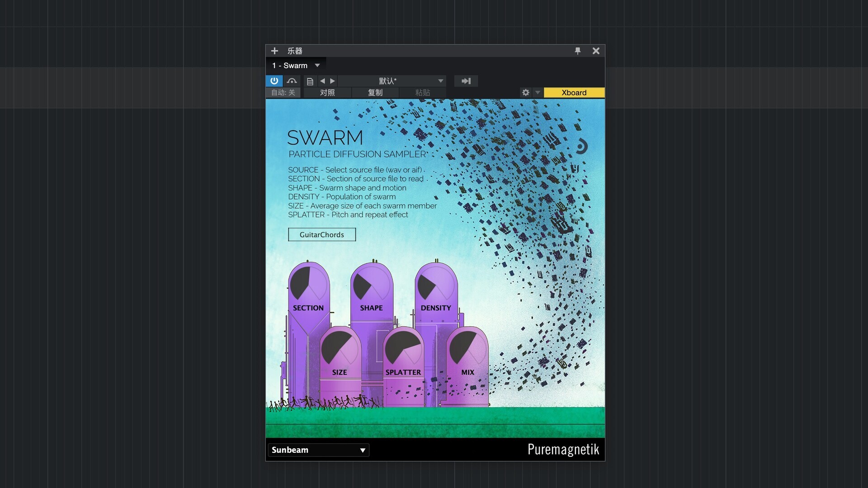This screenshot has height=488, width=868.
Task: Adjust the MIX knob
Action: coord(467,348)
